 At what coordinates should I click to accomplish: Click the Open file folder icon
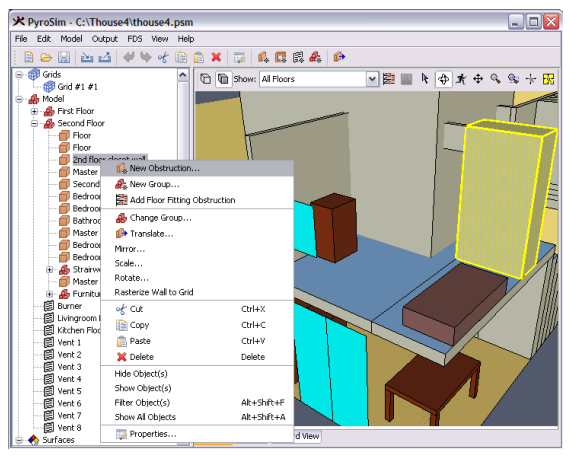[46, 57]
